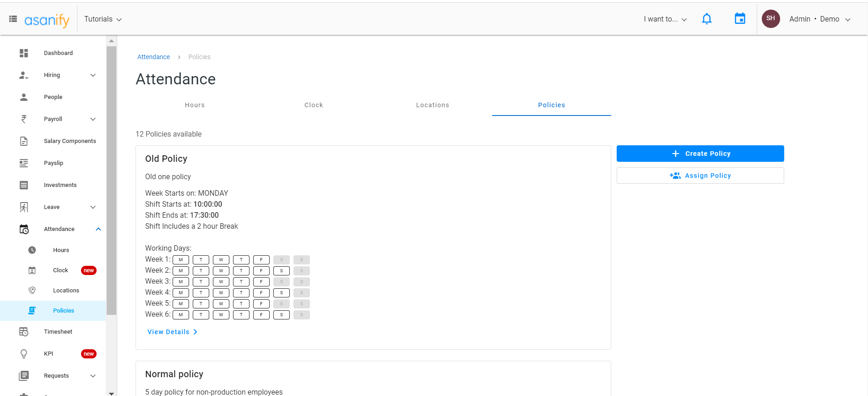The width and height of the screenshot is (868, 396).
Task: Switch to the Locations tab
Action: click(x=432, y=105)
